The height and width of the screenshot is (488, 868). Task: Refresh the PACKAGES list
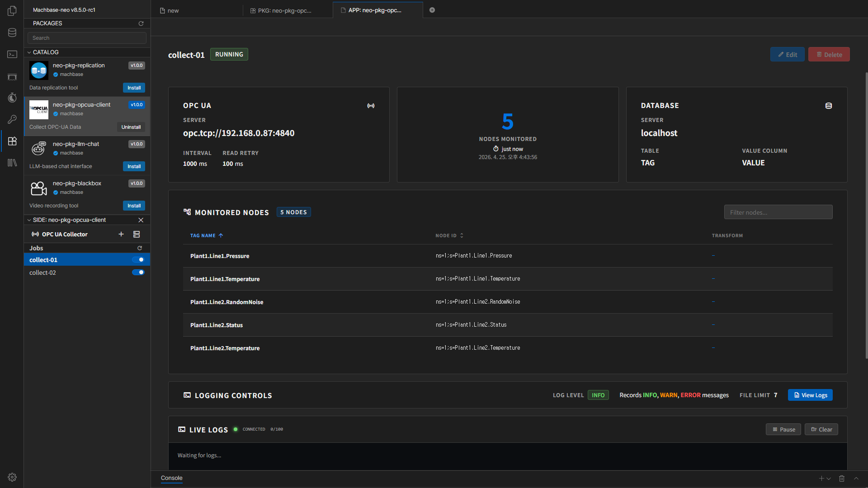[x=141, y=23]
